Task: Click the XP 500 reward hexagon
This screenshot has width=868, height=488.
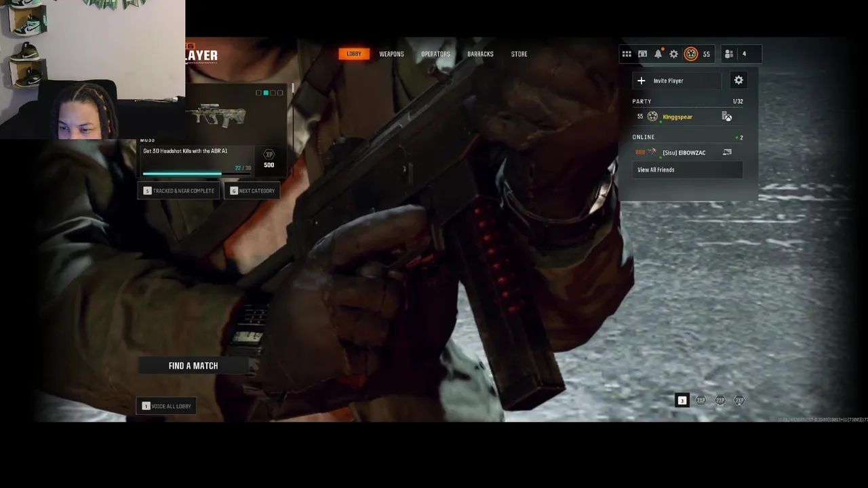Action: (269, 155)
